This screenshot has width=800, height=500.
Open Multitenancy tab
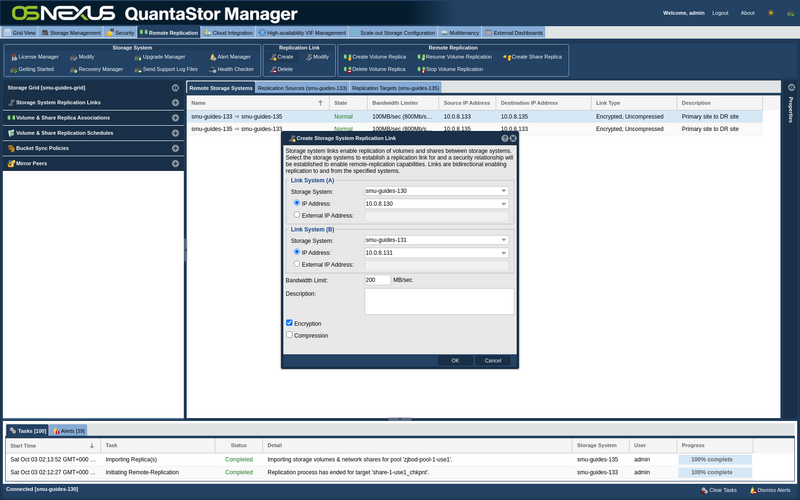(460, 33)
